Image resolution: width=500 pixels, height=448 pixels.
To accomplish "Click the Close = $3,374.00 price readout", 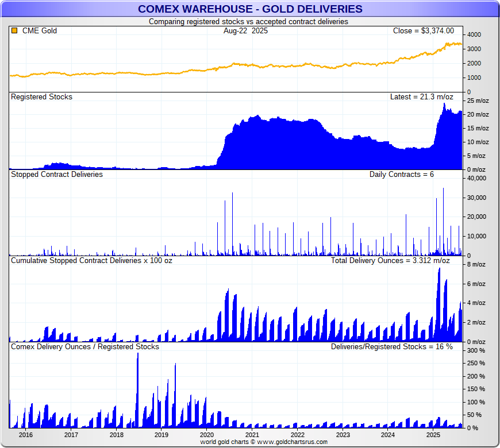I will [x=423, y=31].
